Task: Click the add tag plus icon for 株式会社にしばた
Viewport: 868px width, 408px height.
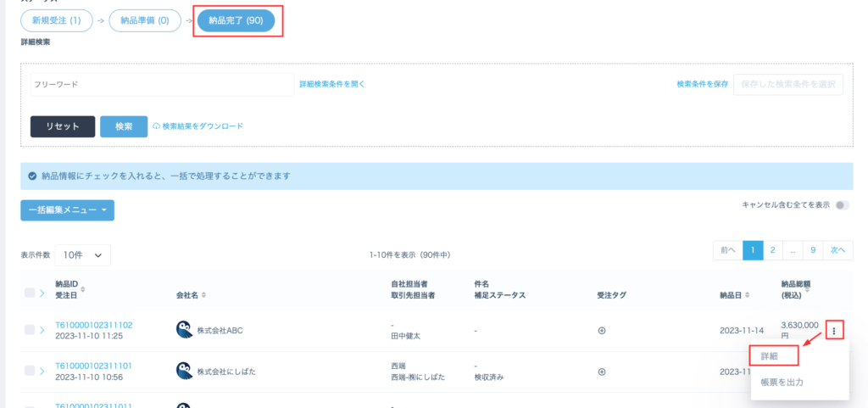Action: point(602,372)
